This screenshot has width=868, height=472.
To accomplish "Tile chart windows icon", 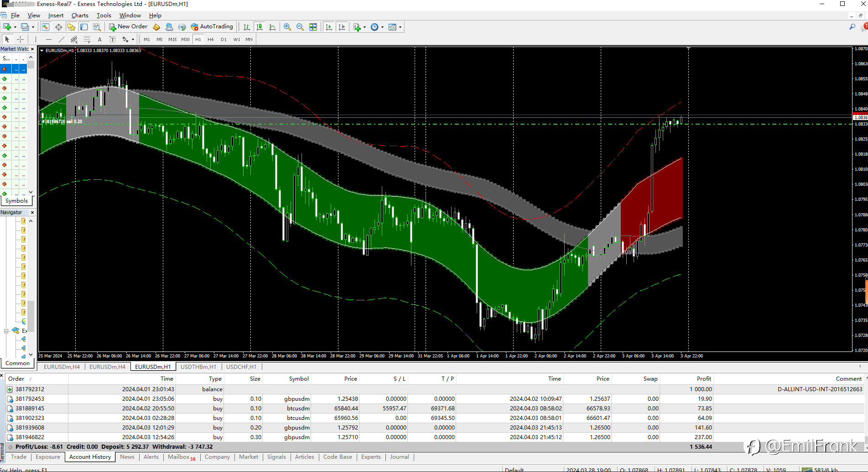I will (313, 27).
